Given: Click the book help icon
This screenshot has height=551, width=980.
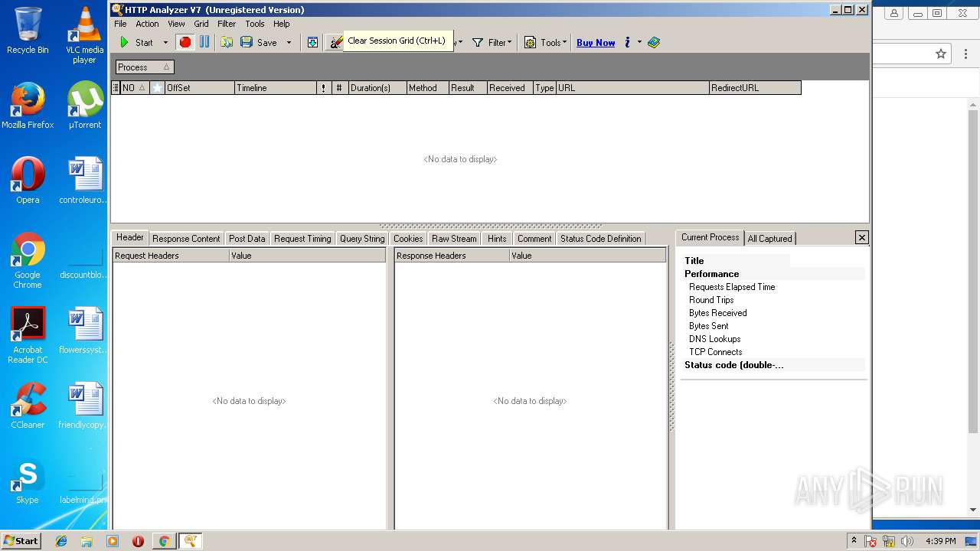Looking at the screenshot, I should pyautogui.click(x=654, y=43).
